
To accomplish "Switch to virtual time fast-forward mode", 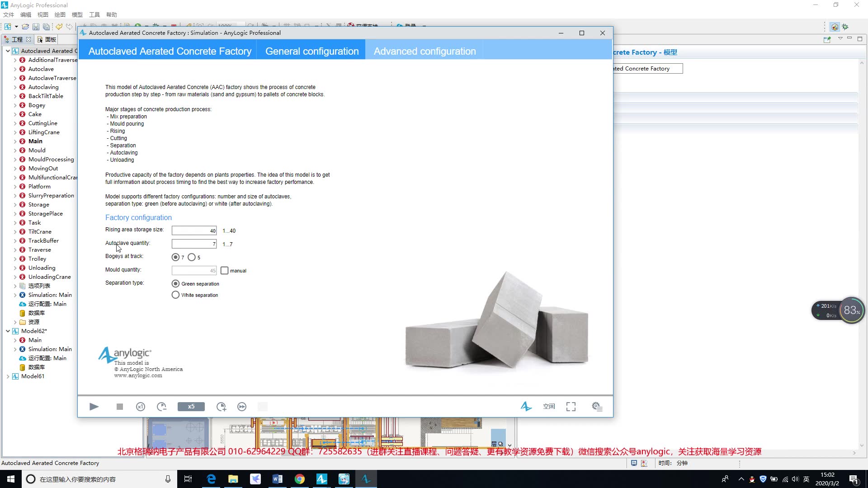I will [x=242, y=407].
